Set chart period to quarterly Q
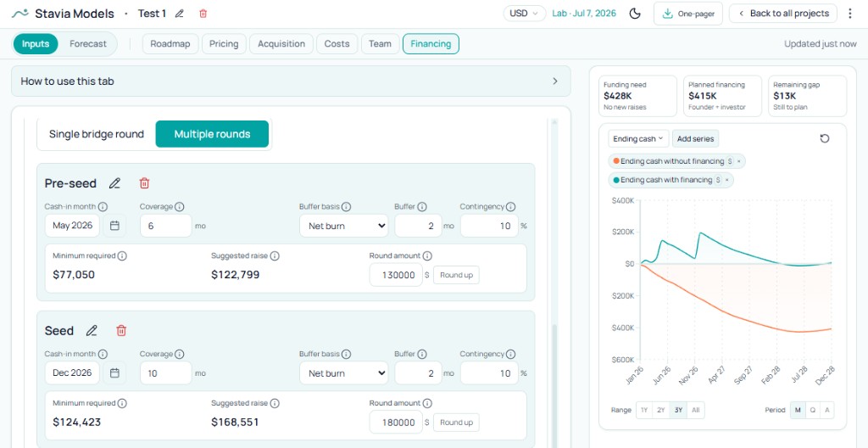The height and width of the screenshot is (448, 868). click(x=812, y=411)
